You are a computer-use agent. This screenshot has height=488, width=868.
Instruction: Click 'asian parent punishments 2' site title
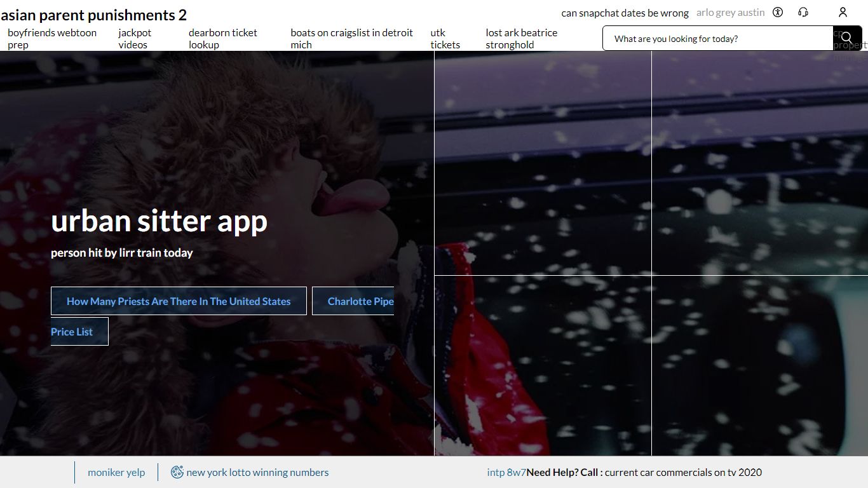(93, 15)
